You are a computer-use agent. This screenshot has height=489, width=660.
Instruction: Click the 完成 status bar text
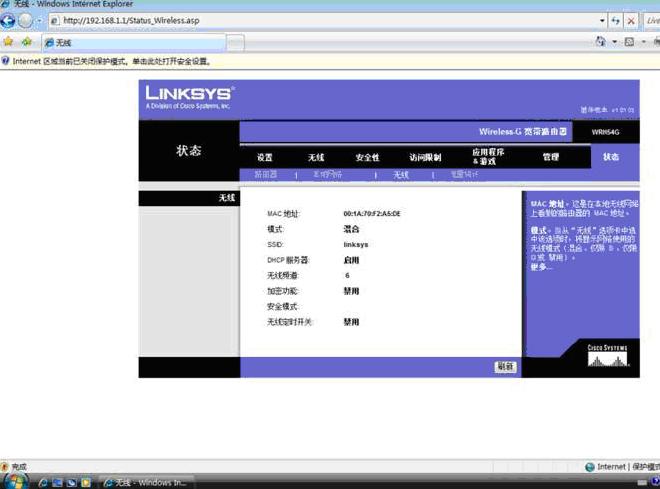point(19,467)
